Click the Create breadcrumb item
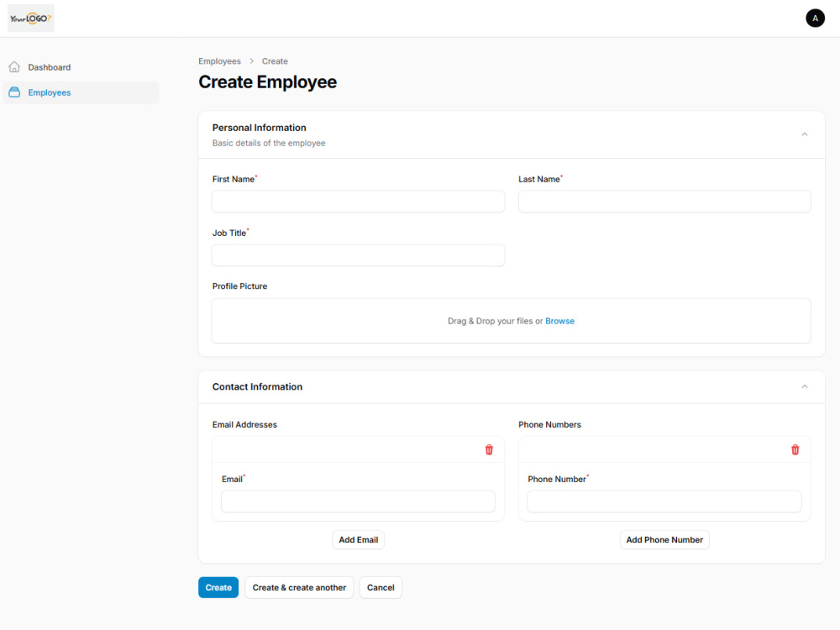Screen dimensions: 840x630 [x=275, y=61]
